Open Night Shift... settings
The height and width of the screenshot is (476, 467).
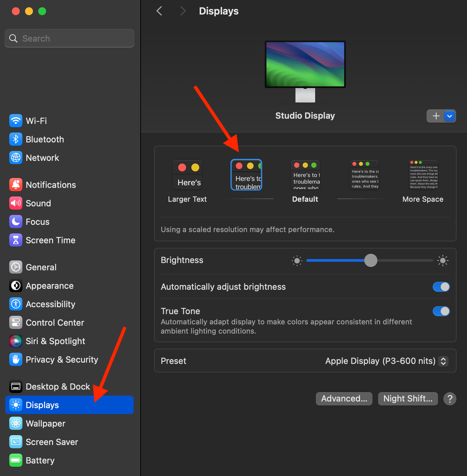coord(408,399)
